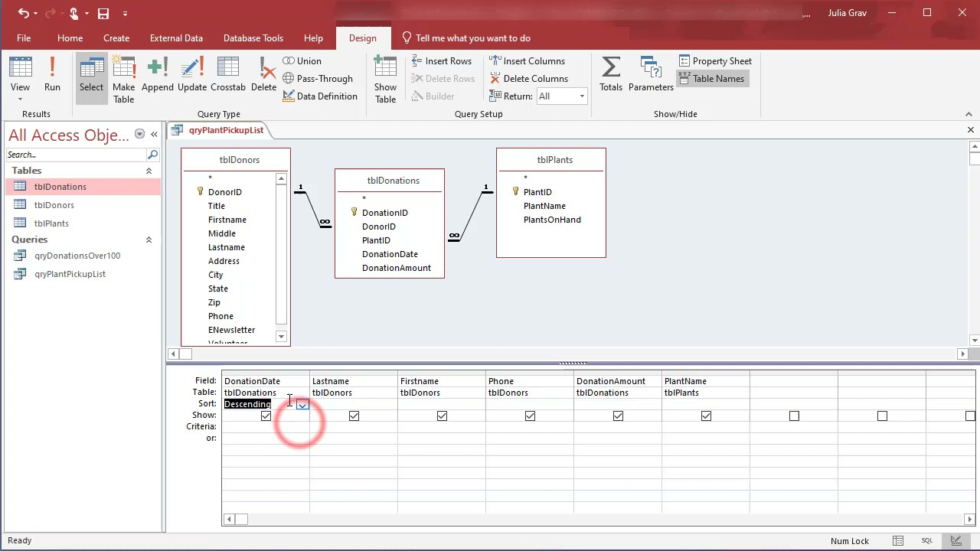Collapse the Tables group
Screen dimensions: 980x551
click(149, 171)
